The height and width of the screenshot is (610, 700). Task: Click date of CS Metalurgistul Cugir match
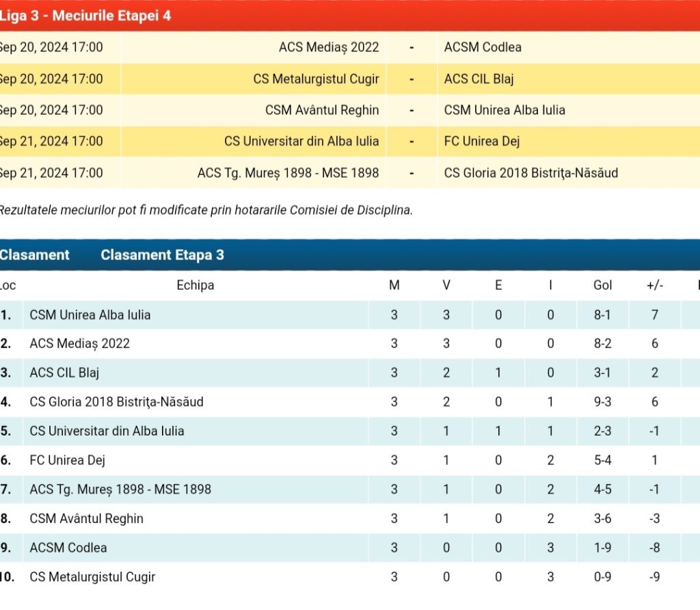51,79
